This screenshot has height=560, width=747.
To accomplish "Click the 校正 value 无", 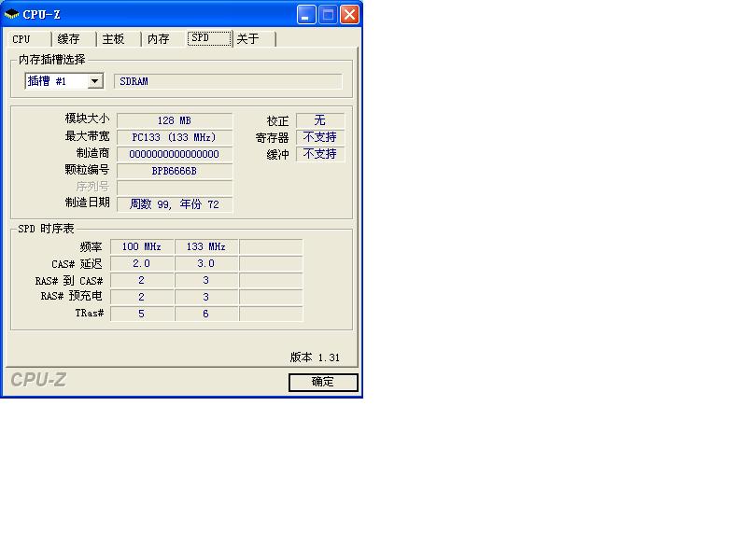I will [x=320, y=120].
